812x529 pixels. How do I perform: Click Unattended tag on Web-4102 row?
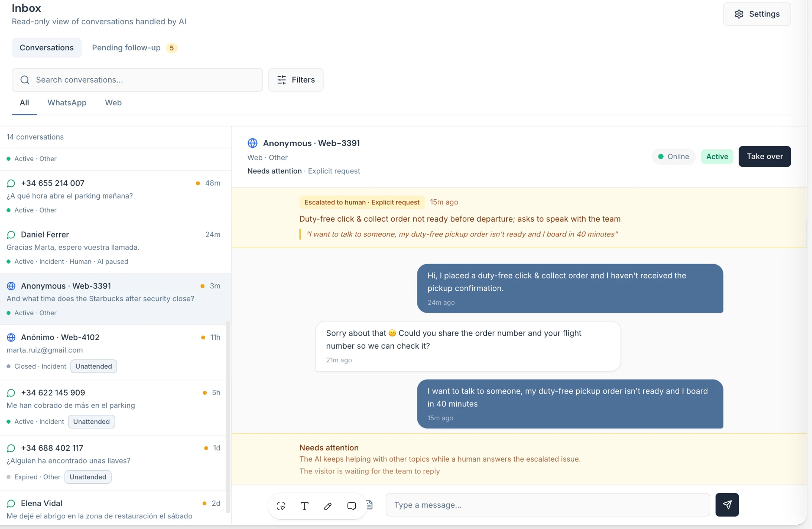(x=93, y=366)
